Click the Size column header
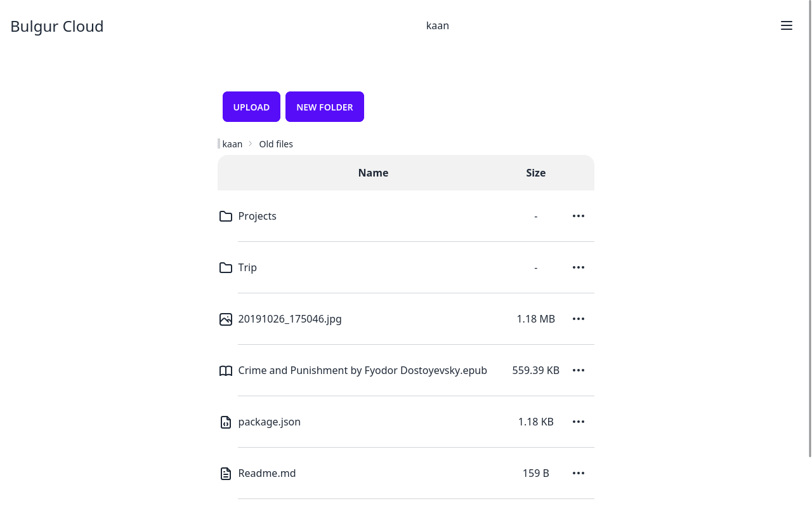 [x=535, y=173]
